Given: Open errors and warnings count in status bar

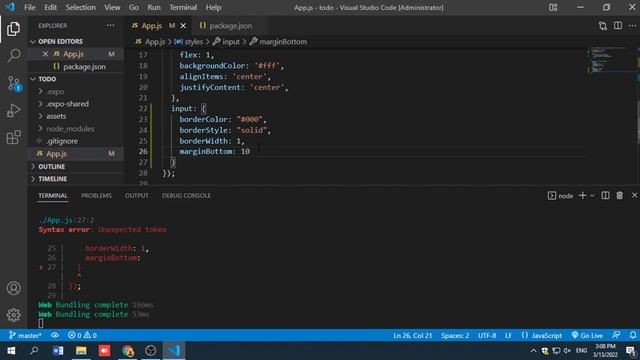Looking at the screenshot, I should coord(82,336).
